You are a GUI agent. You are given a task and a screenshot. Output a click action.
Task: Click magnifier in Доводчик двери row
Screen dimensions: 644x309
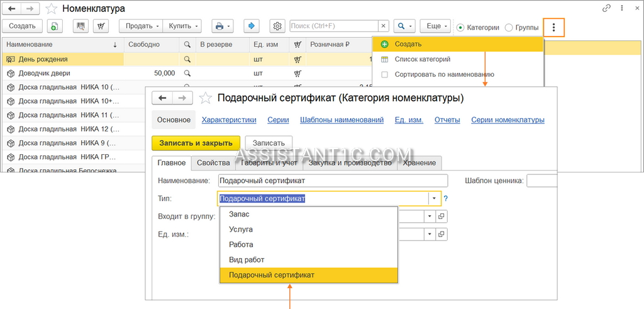pos(187,73)
